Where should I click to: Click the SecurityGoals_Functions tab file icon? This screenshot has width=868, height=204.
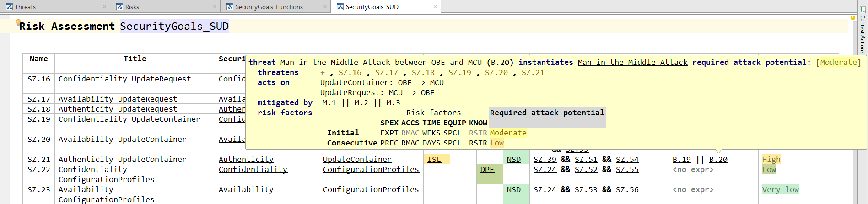click(230, 7)
